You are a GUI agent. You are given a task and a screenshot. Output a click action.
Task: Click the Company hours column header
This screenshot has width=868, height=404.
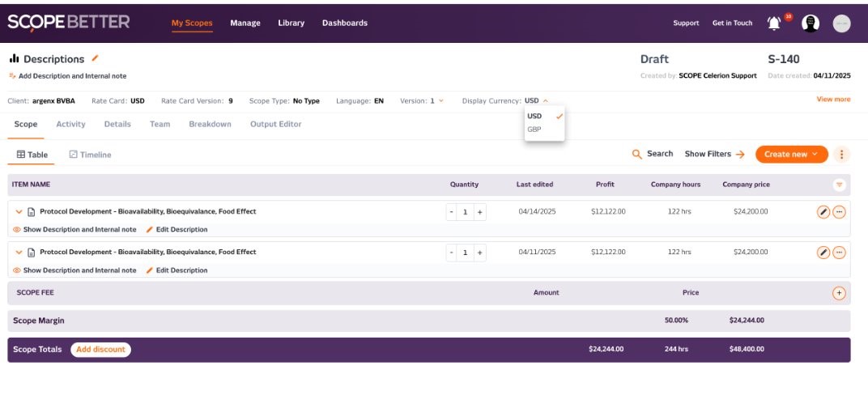[x=675, y=185]
